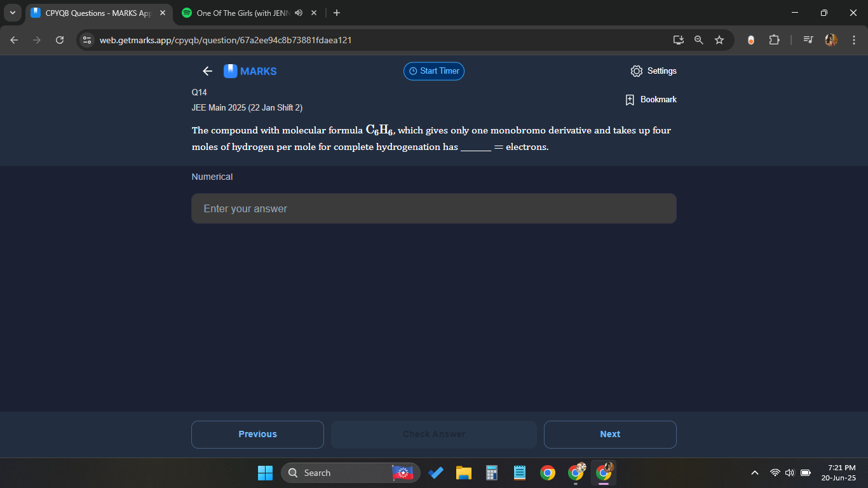Screen dimensions: 868x488
Task: Bookmark this page with the star
Action: tap(719, 40)
